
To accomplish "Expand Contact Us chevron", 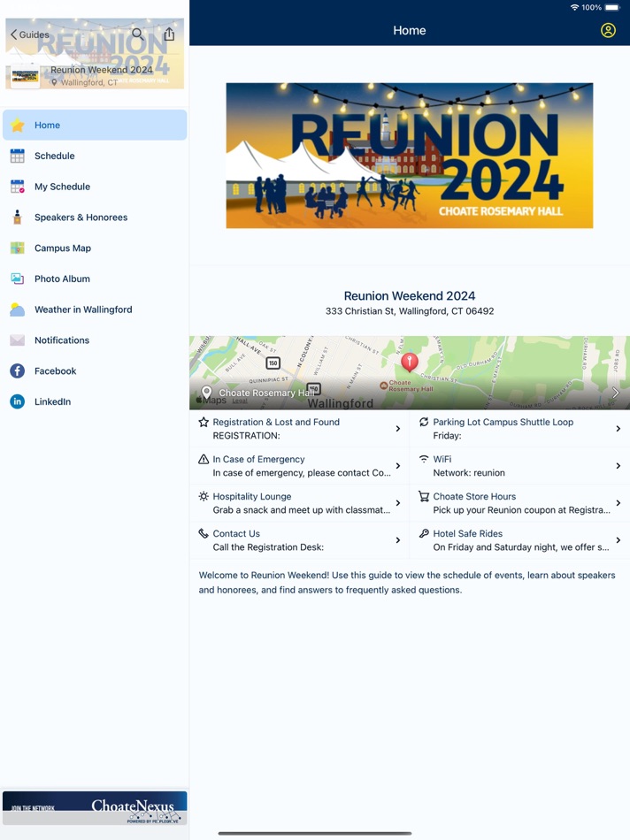I will point(398,540).
